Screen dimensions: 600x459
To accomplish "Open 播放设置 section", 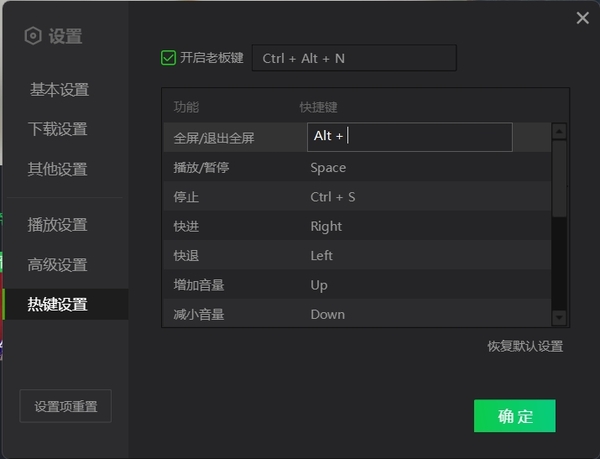I will tap(58, 225).
